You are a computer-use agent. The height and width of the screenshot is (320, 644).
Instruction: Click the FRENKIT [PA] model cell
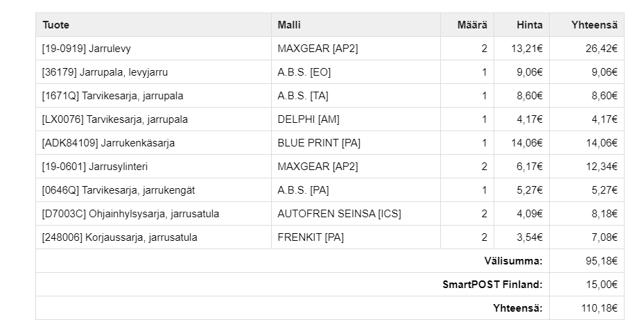point(311,237)
